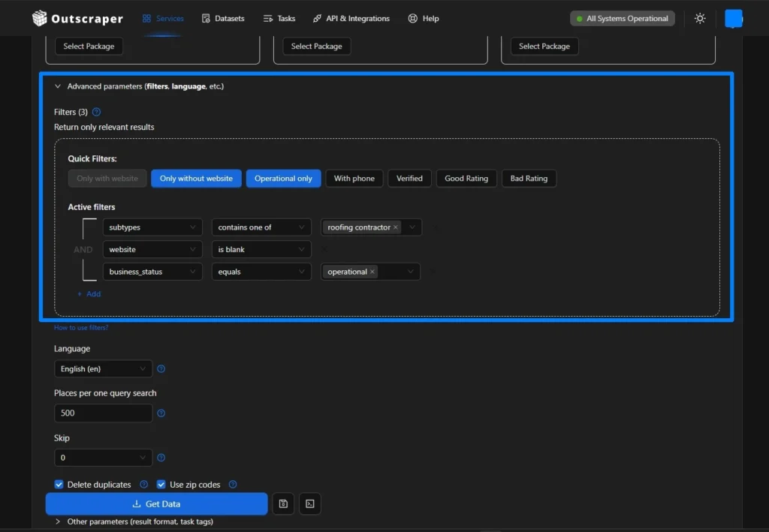Toggle light theme sun icon

700,18
